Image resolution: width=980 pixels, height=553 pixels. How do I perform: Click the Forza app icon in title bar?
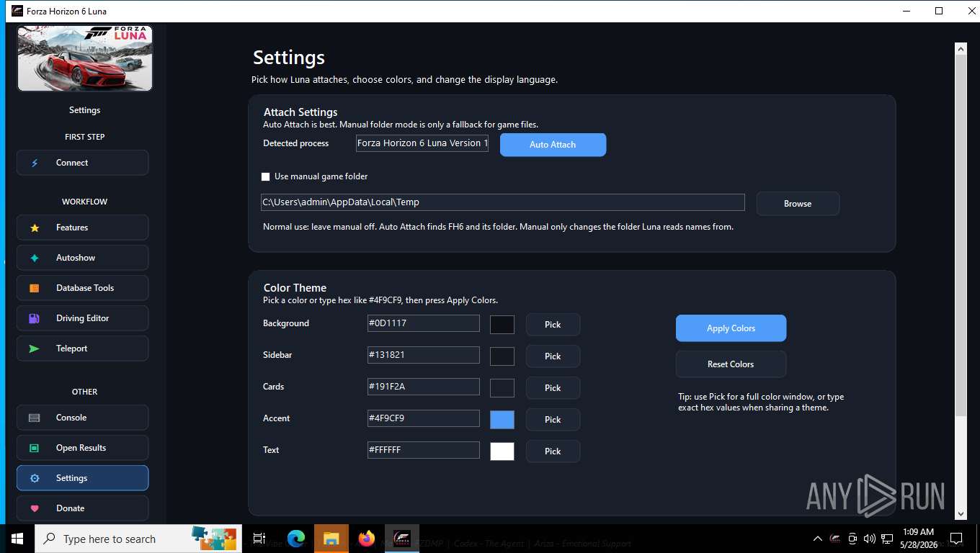17,11
